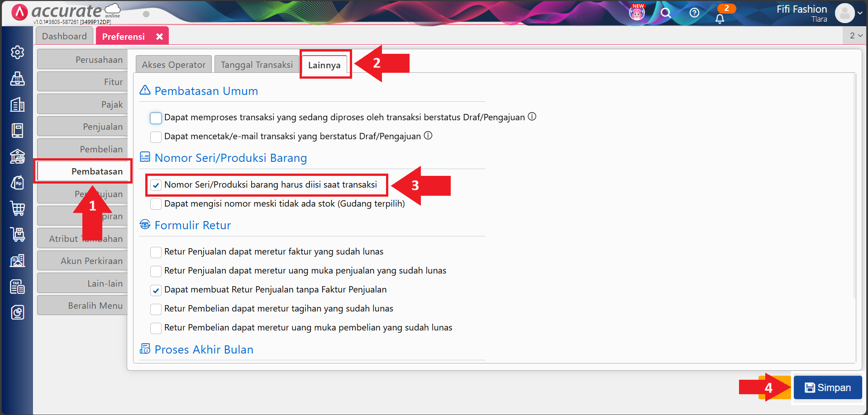The image size is (868, 415).
Task: Open the shopping cart icon in the sidebar
Action: (17, 208)
